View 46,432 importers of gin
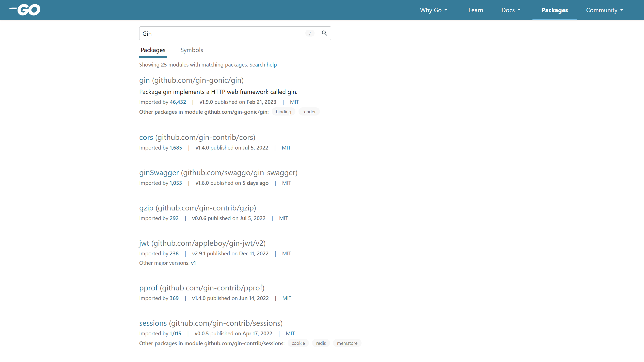 point(178,102)
